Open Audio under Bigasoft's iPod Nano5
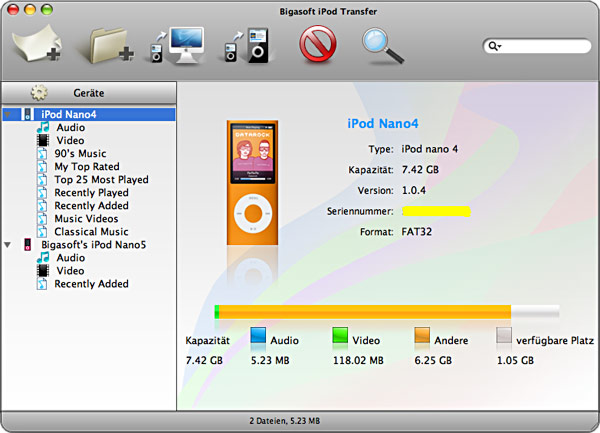The height and width of the screenshot is (433, 600). tap(71, 257)
